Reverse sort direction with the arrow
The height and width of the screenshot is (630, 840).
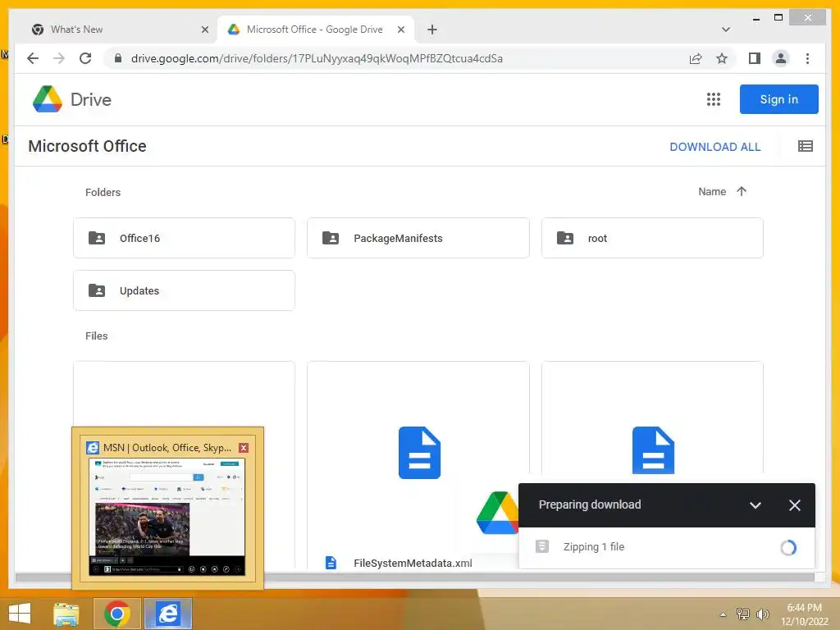742,191
